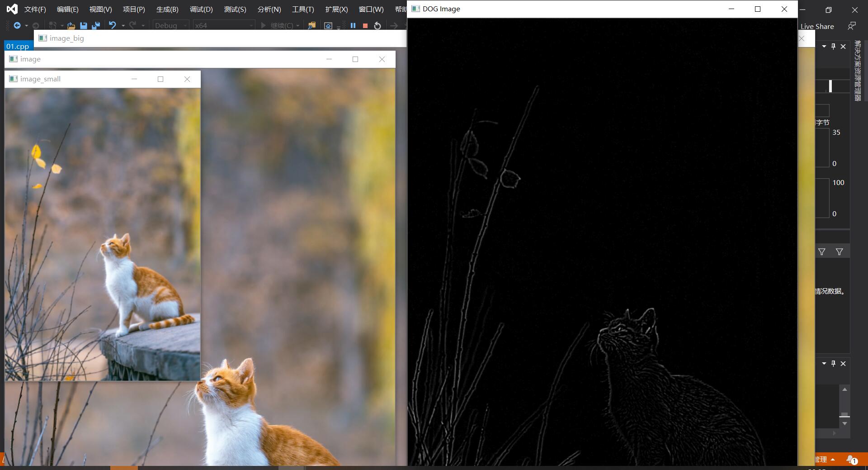Click the 继续(C) continue button
868x470 pixels.
(277, 25)
